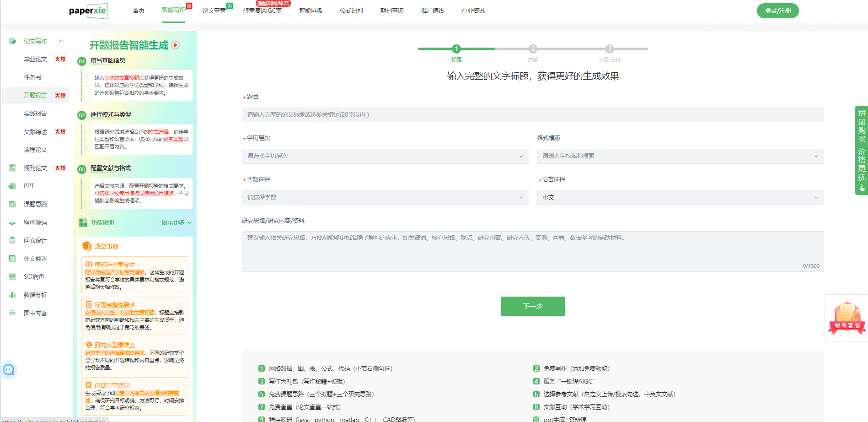The height and width of the screenshot is (422, 868).
Task: Click the 下一步 button
Action: point(533,306)
